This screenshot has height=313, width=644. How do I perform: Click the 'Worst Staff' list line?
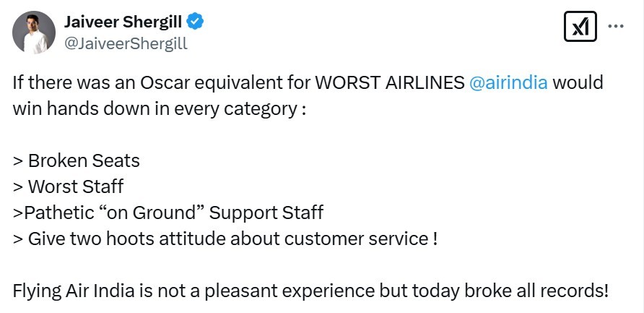(x=76, y=186)
